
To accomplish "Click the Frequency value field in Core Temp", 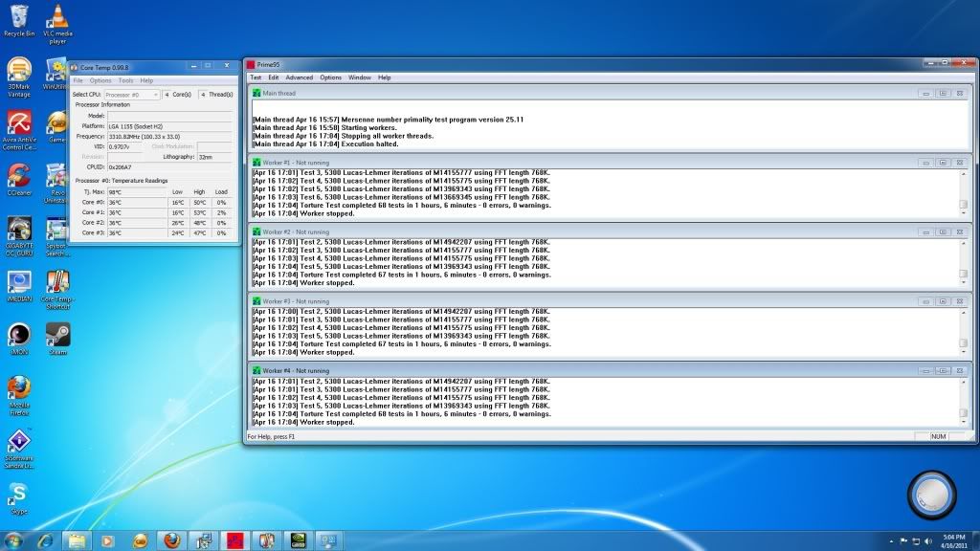I will [x=170, y=136].
